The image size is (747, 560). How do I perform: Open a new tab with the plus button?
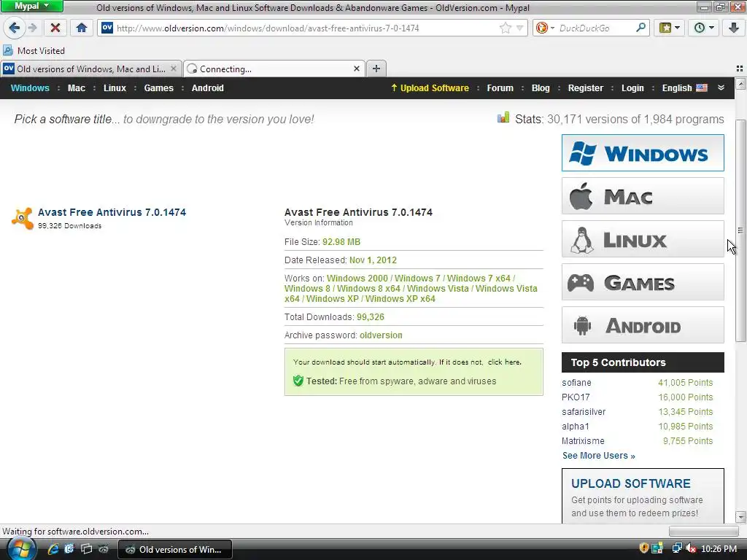pyautogui.click(x=376, y=69)
